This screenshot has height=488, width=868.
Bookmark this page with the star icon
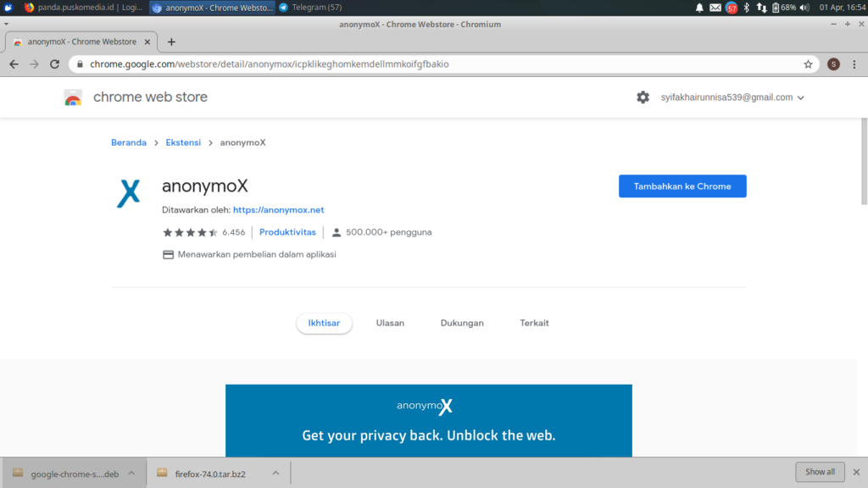coord(808,64)
